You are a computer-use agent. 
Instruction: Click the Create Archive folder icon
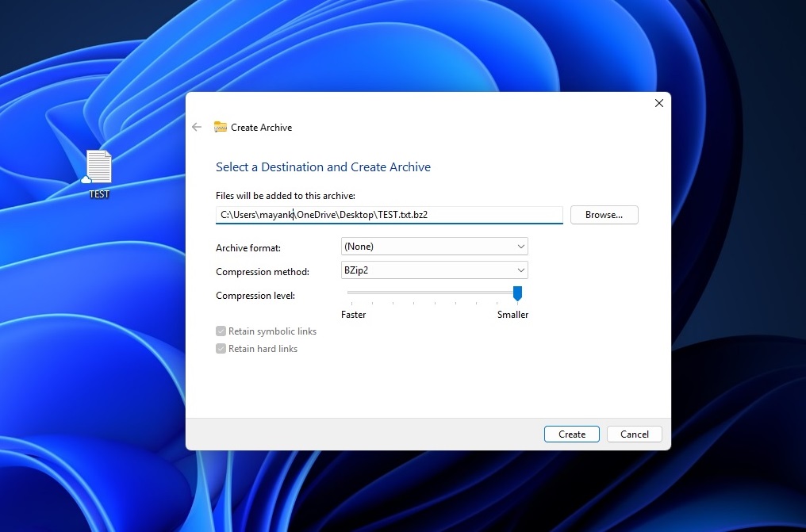[221, 127]
